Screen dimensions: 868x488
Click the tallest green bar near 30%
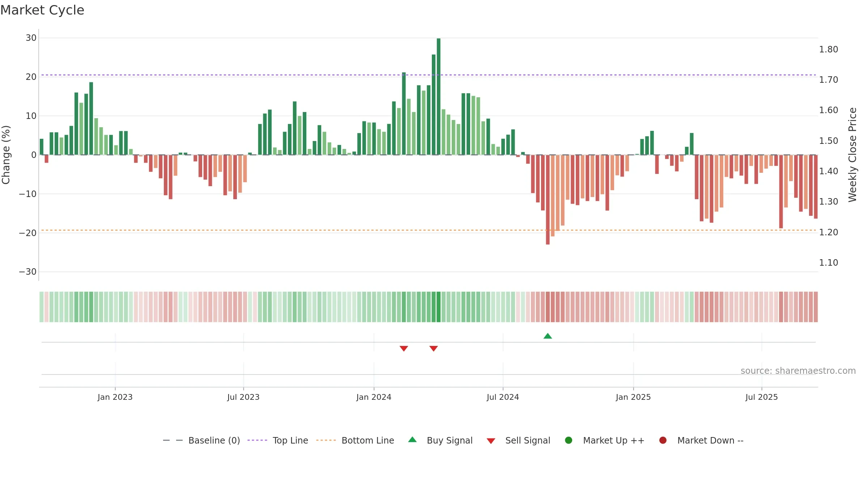click(x=438, y=97)
